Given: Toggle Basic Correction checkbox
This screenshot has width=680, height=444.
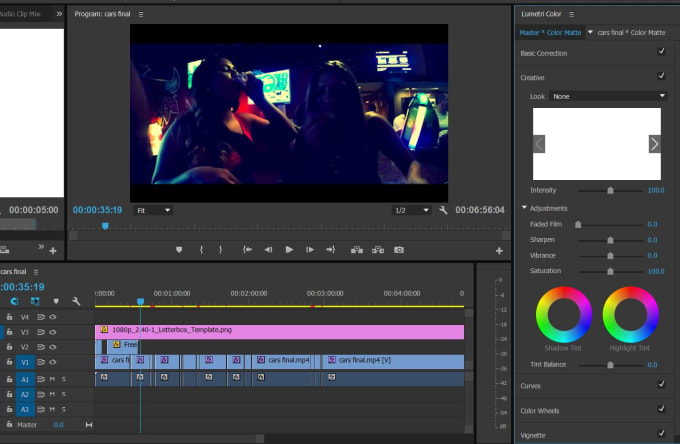Looking at the screenshot, I should (x=661, y=51).
